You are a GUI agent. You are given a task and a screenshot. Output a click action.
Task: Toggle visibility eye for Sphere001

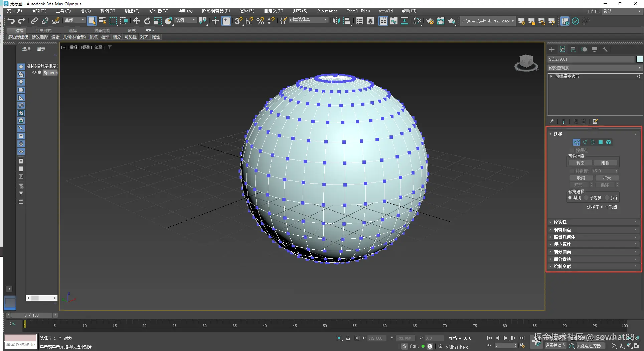pos(34,73)
